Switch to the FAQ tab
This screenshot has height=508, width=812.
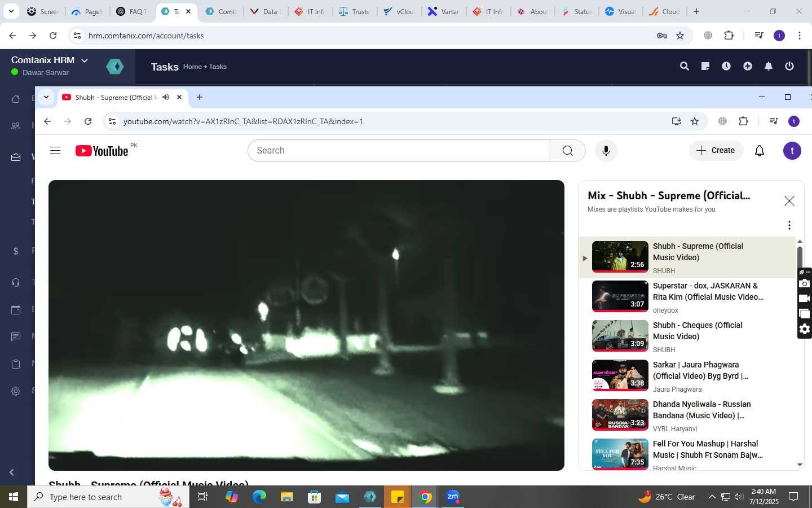point(132,11)
